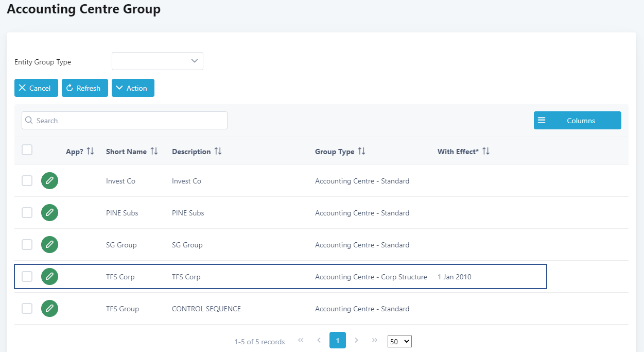The height and width of the screenshot is (352, 644).
Task: Expand the Action dropdown button
Action: [x=133, y=88]
